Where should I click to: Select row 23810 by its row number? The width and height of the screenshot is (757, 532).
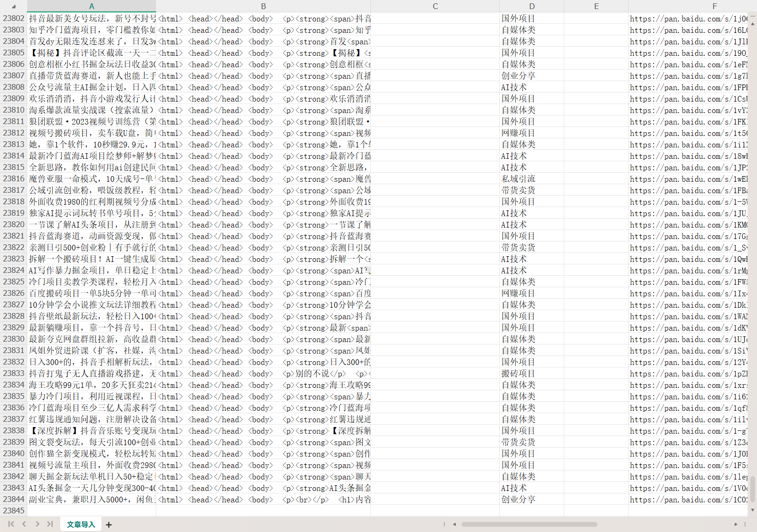(13, 110)
